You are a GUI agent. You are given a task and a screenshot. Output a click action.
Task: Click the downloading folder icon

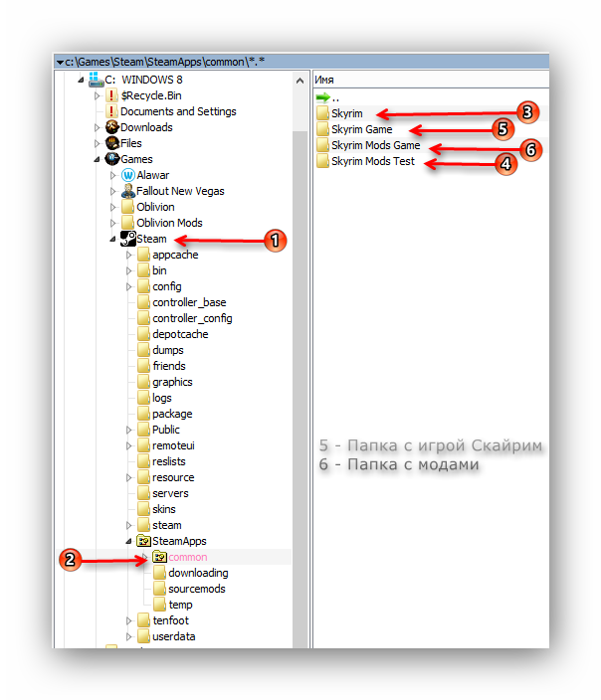click(159, 573)
